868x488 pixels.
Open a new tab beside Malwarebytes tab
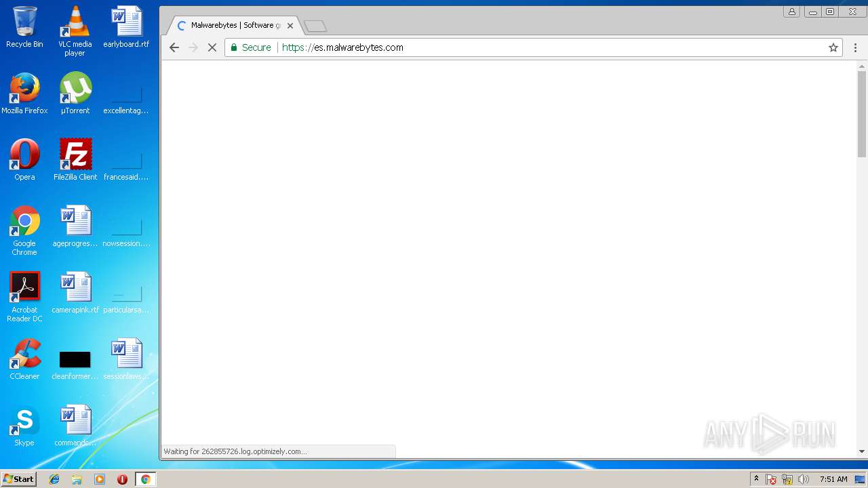(315, 26)
